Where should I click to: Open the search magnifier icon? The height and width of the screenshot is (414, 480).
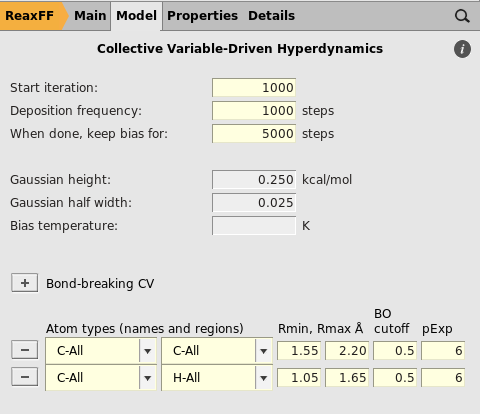pyautogui.click(x=462, y=16)
